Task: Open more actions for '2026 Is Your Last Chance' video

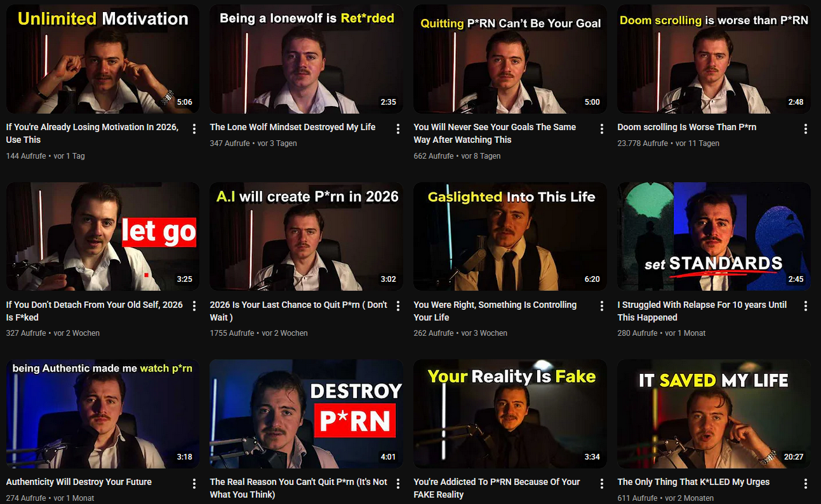Action: point(398,307)
